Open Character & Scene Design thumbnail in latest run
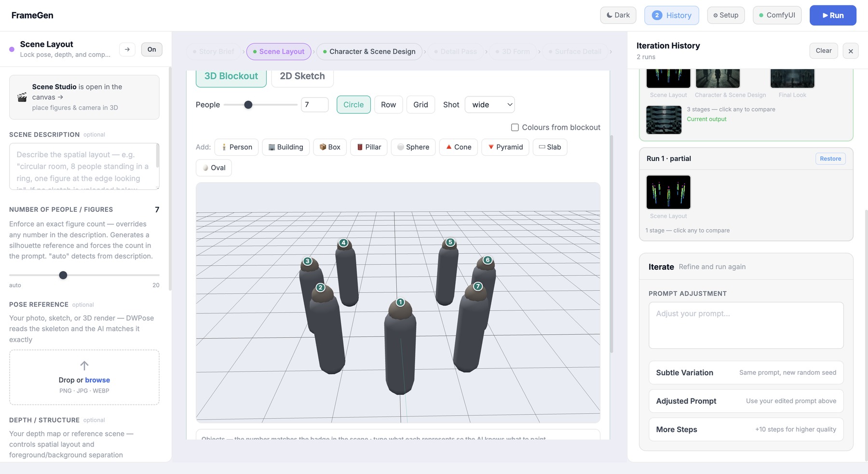The width and height of the screenshot is (868, 474). click(x=718, y=79)
